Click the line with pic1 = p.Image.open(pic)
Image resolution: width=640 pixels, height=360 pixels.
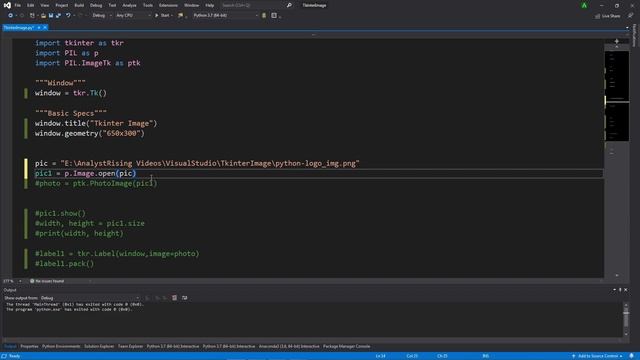click(85, 173)
